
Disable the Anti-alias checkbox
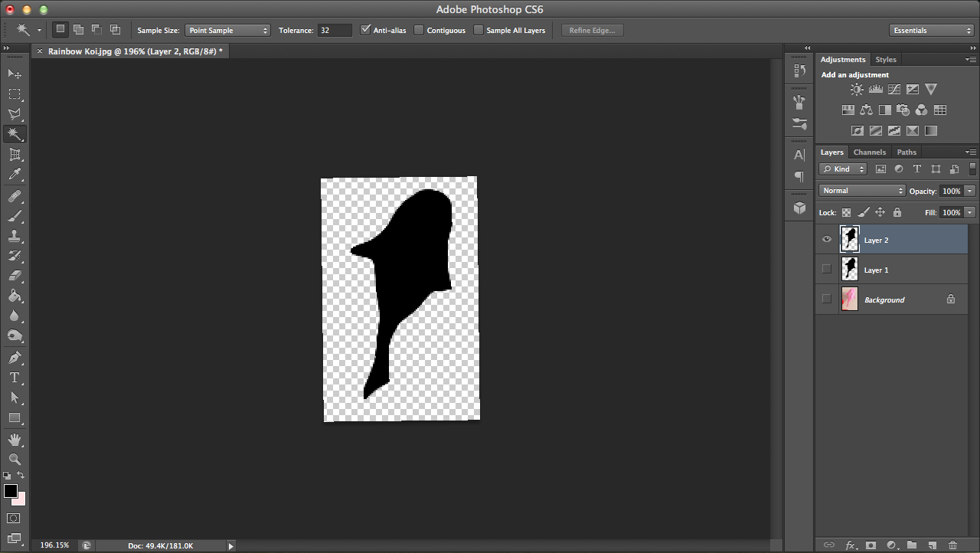click(366, 30)
